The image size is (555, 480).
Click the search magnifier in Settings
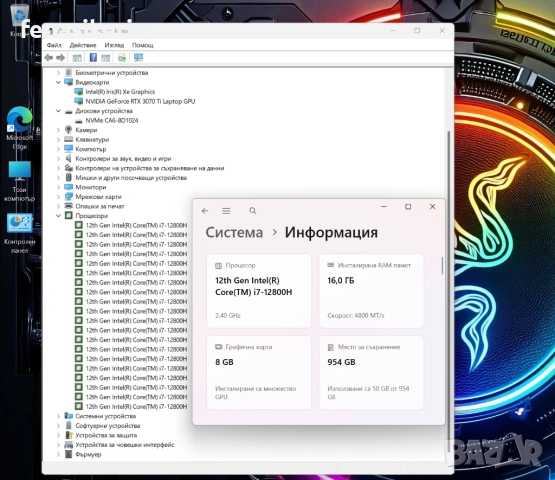pos(253,211)
